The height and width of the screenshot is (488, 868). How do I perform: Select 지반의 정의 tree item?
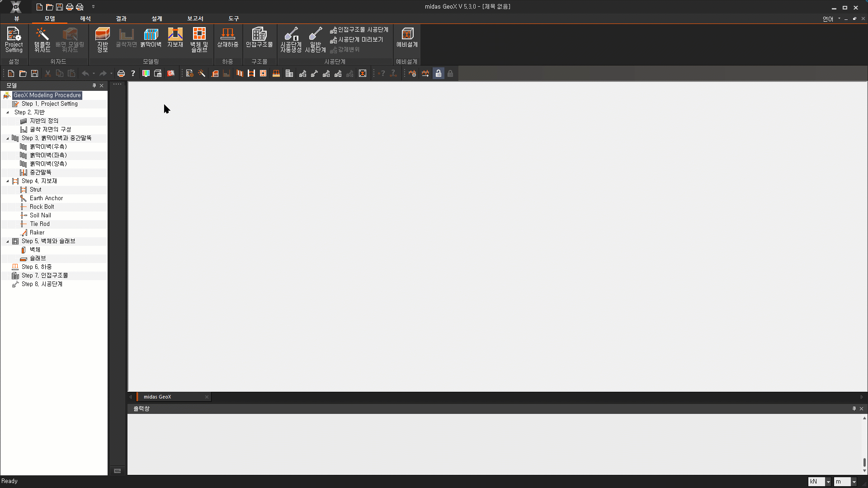click(x=44, y=121)
